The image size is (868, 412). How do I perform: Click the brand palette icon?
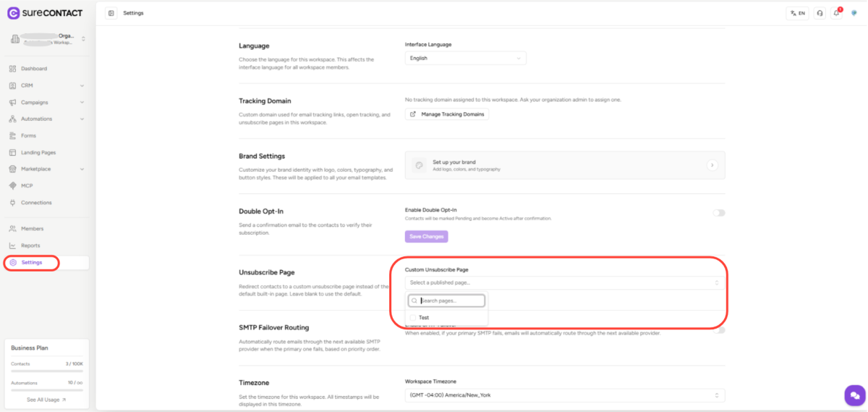coord(419,165)
